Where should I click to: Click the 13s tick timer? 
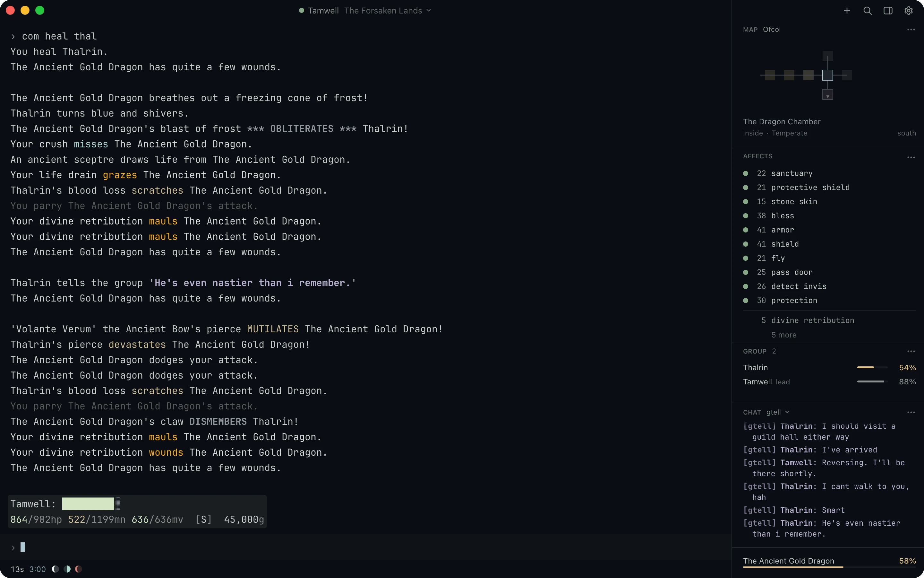pos(17,569)
